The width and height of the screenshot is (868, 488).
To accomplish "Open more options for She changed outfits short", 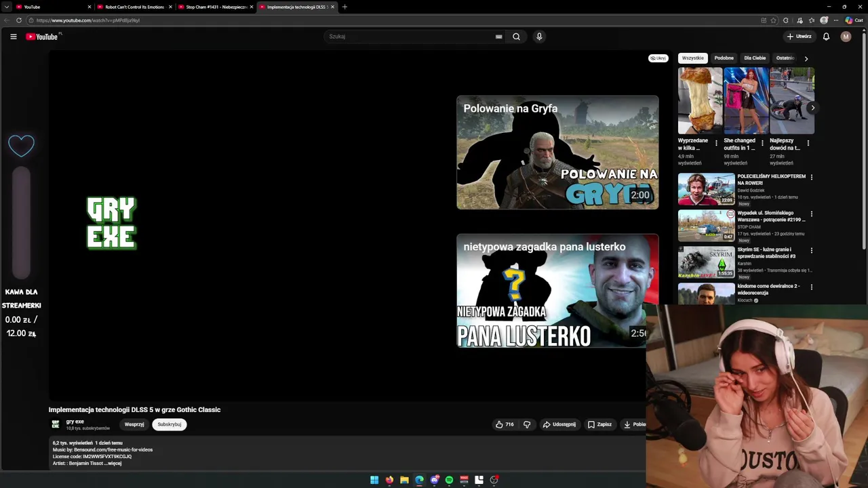I will pos(762,144).
